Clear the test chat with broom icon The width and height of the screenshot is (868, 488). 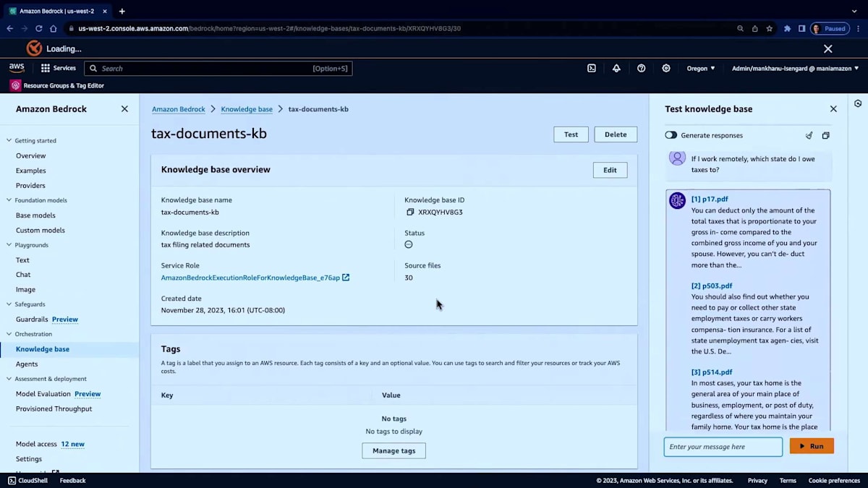[x=809, y=135]
